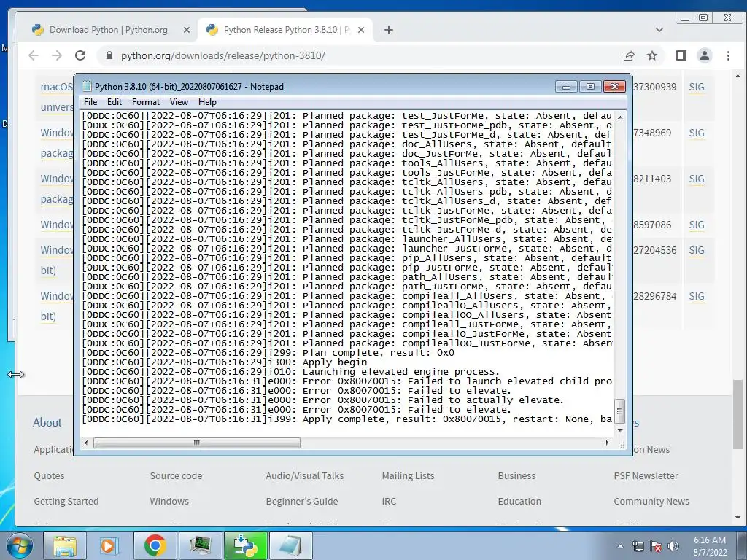Open the PSF Newsletter footer link
This screenshot has height=560, width=747.
pyautogui.click(x=646, y=475)
